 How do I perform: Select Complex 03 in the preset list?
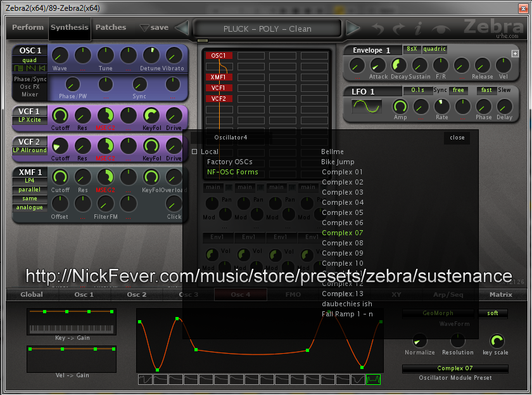(343, 192)
